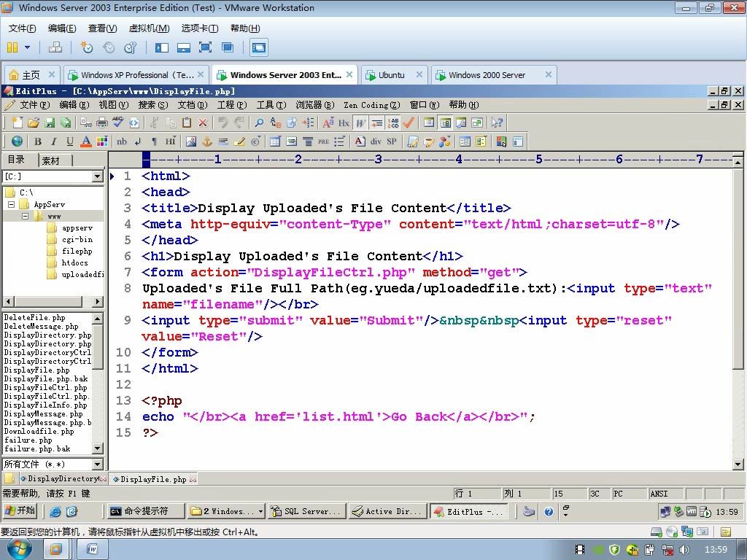The height and width of the screenshot is (560, 747).
Task: Switch to SQL Server taskbar button
Action: click(x=306, y=511)
